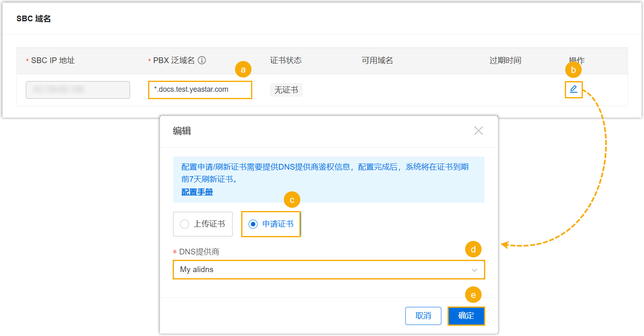Click the 无证书 status tag

(x=286, y=90)
